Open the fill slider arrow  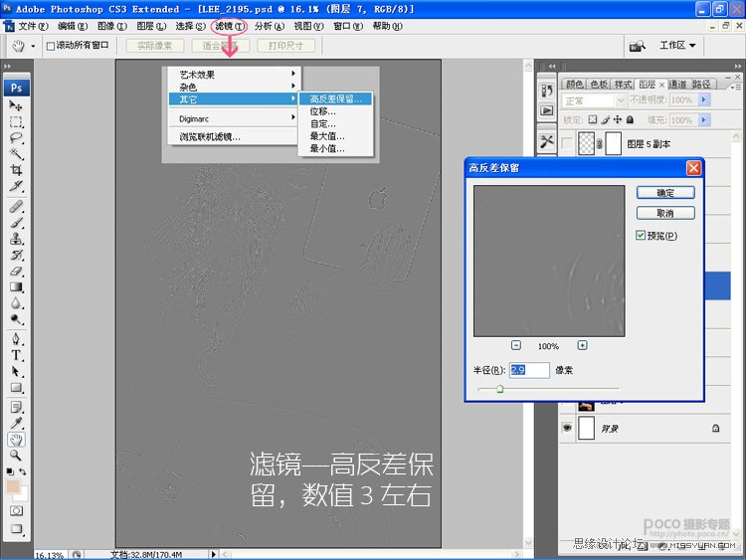703,120
